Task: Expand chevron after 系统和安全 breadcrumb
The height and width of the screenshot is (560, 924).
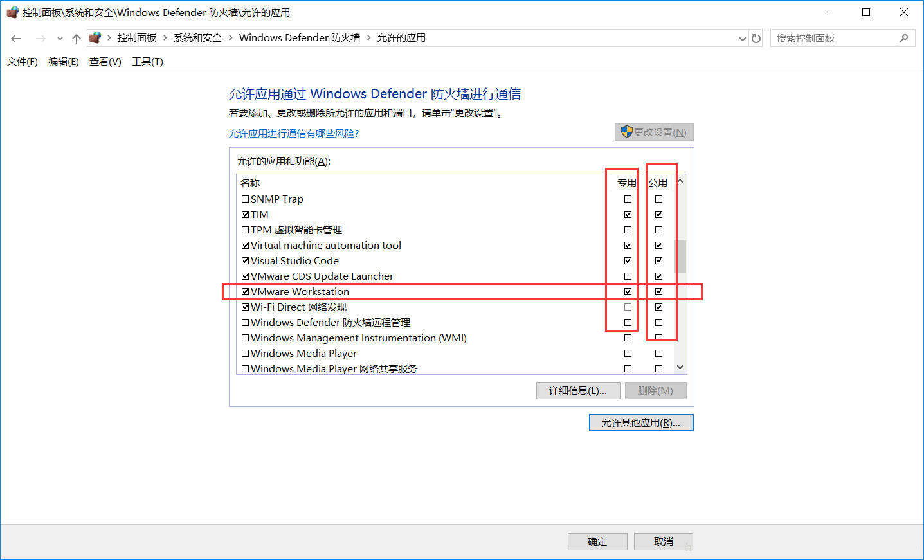Action: pos(231,38)
